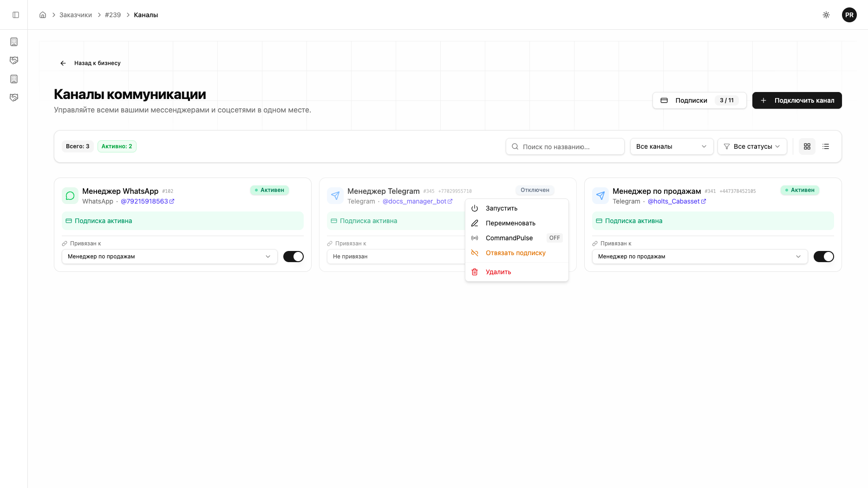Switch to grid view layout
This screenshot has width=868, height=488.
pyautogui.click(x=807, y=146)
